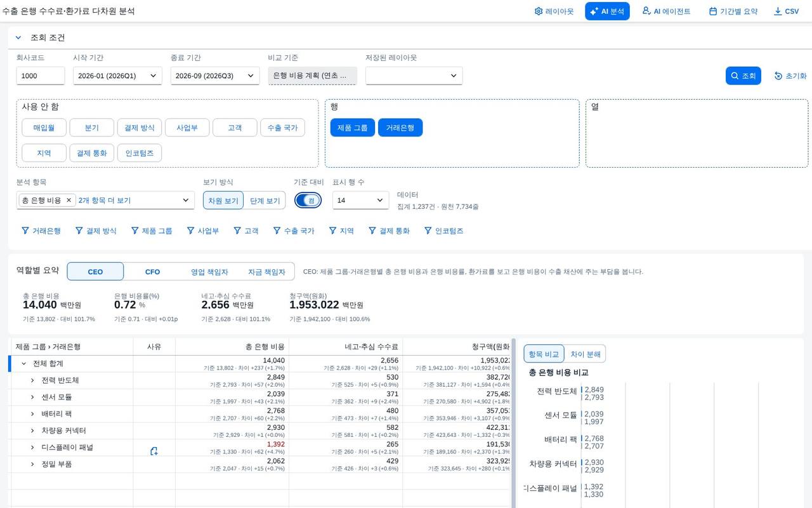The width and height of the screenshot is (812, 508).
Task: Toggle the 기준 대비 switch off
Action: (x=308, y=200)
